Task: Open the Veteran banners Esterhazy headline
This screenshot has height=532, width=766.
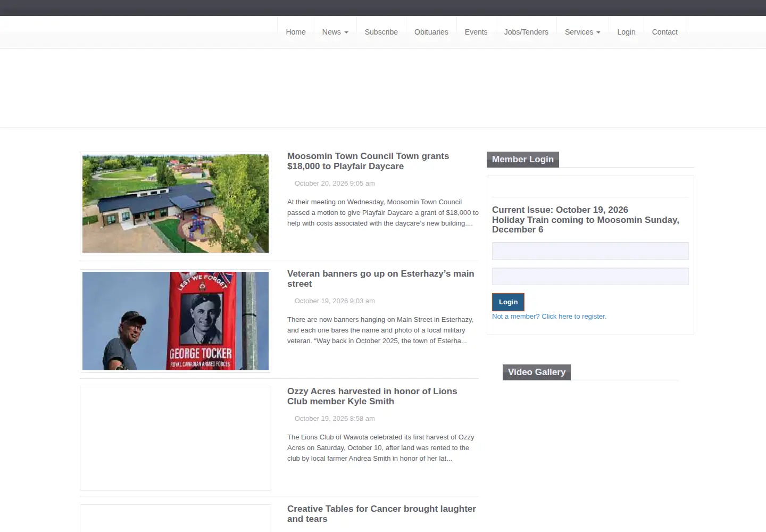Action: 381,279
